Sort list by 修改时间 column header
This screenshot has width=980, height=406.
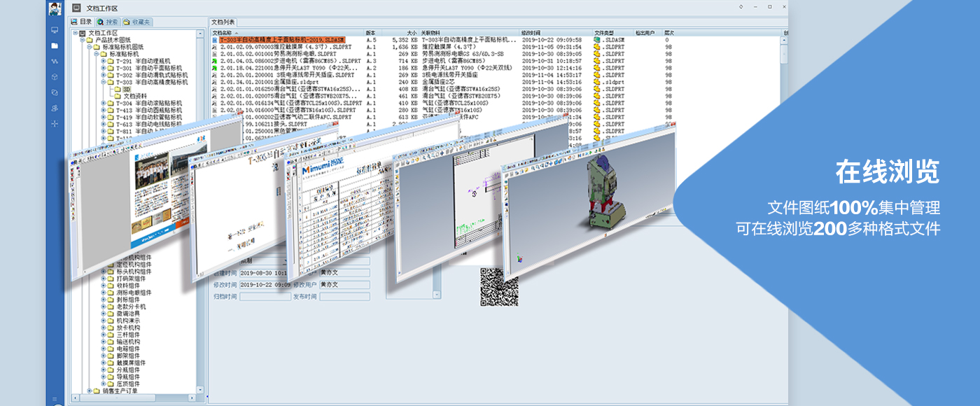click(x=531, y=33)
